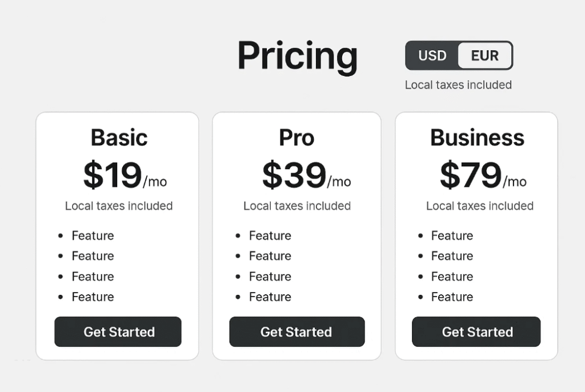Click the $39/mo price
Viewport: 585px width, 392px height.
click(307, 175)
